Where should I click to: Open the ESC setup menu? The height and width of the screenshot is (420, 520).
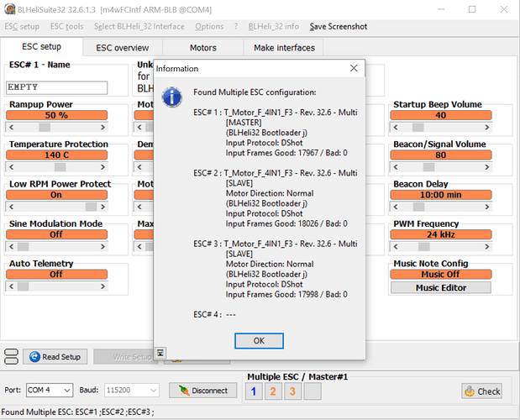click(22, 27)
